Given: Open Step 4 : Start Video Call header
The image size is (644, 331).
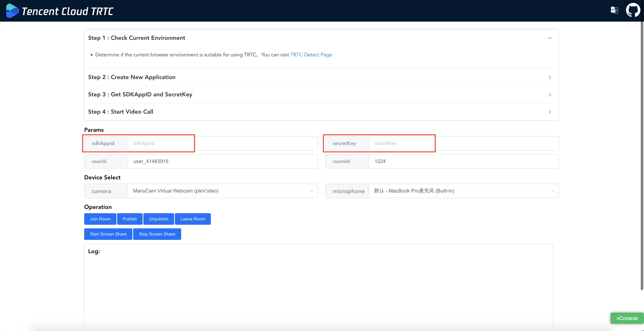Looking at the screenshot, I should point(321,112).
